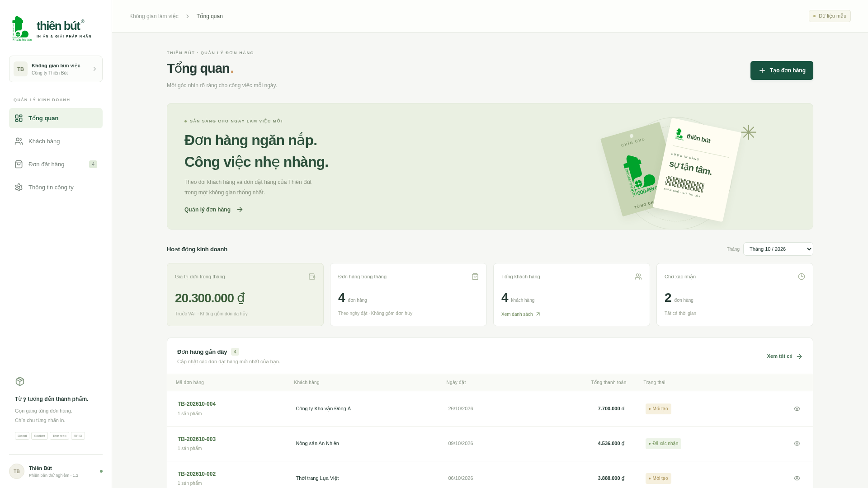868x488 pixels.
Task: Click the 20.300.000 ₫ order value
Action: click(210, 298)
